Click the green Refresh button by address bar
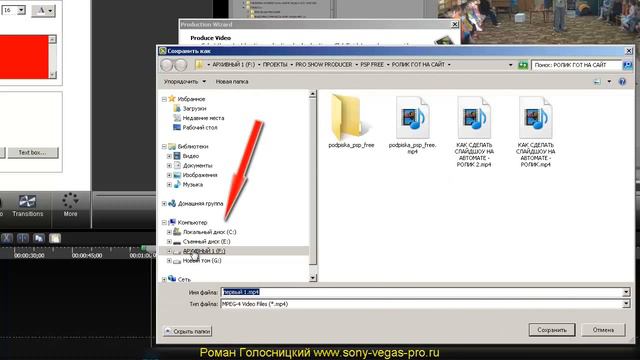This screenshot has width=640, height=360. [523, 65]
